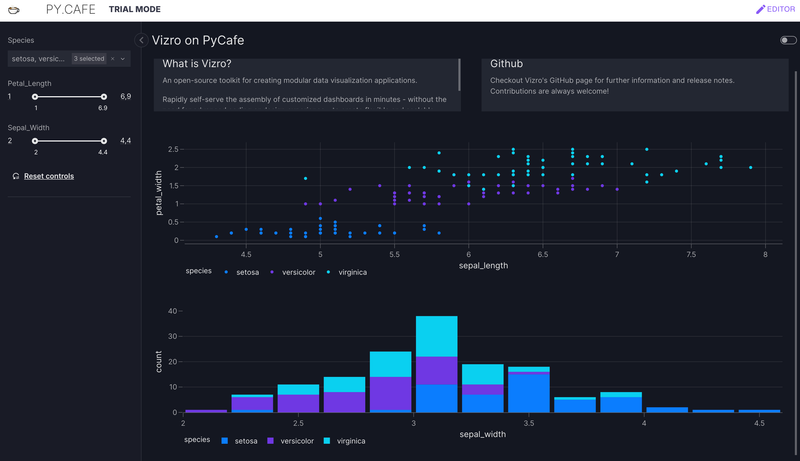Image resolution: width=800 pixels, height=461 pixels.
Task: Click the Petal_Length slider minimum handle
Action: click(x=35, y=96)
